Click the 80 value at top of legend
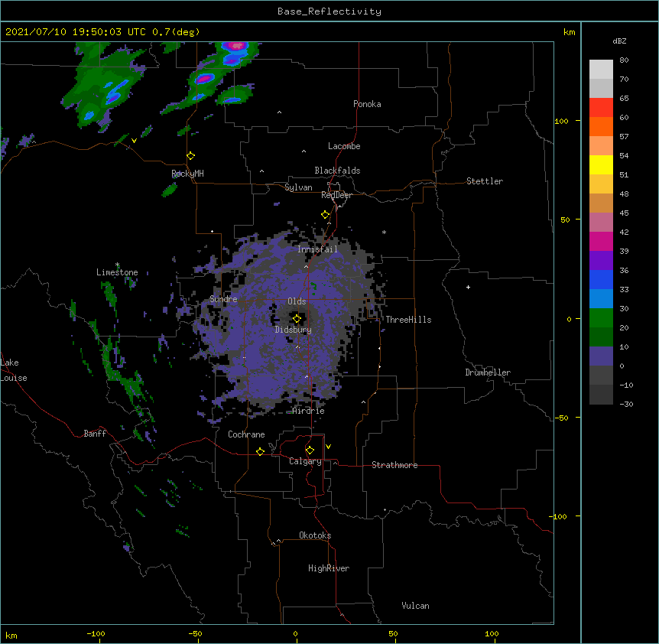Screen dimensions: 659x644 tap(624, 60)
